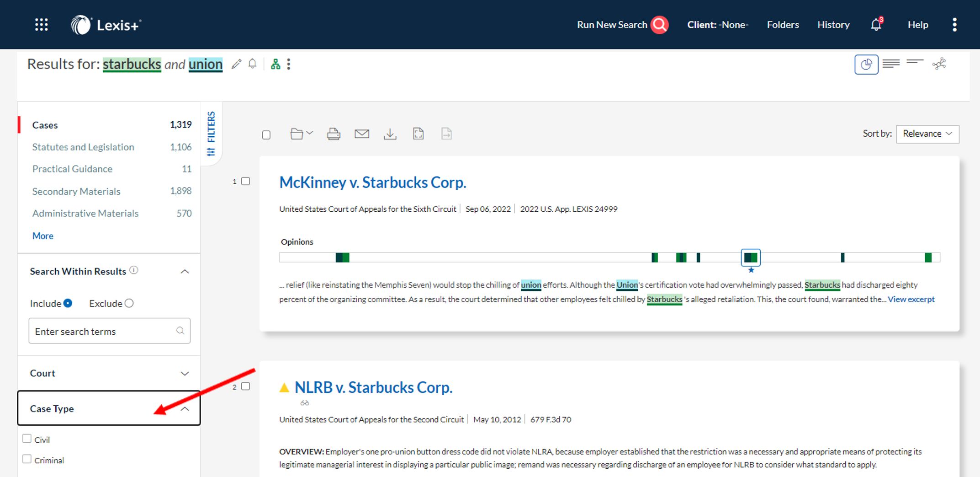Click the last green hit in Opinions bar
980x477 pixels.
point(928,257)
